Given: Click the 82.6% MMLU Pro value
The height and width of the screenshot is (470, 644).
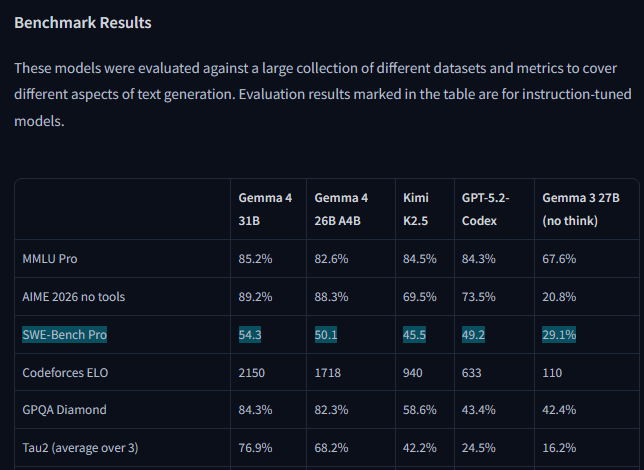Looking at the screenshot, I should [x=331, y=259].
